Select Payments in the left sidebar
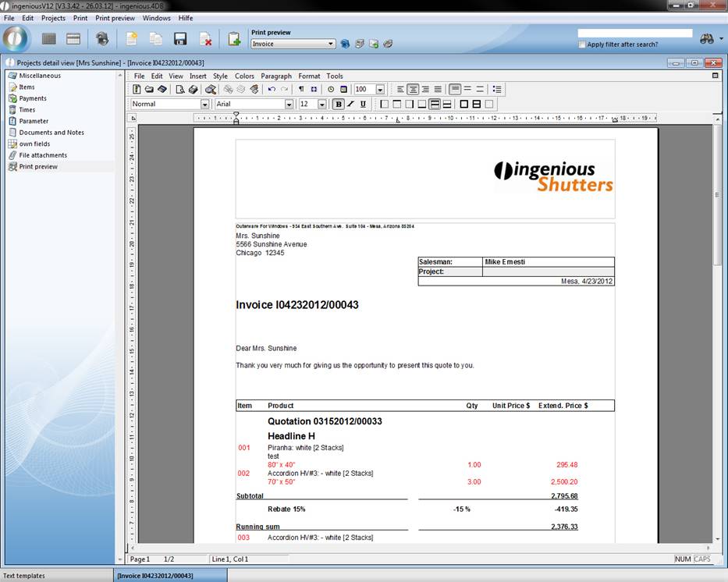This screenshot has width=728, height=582. click(x=33, y=98)
